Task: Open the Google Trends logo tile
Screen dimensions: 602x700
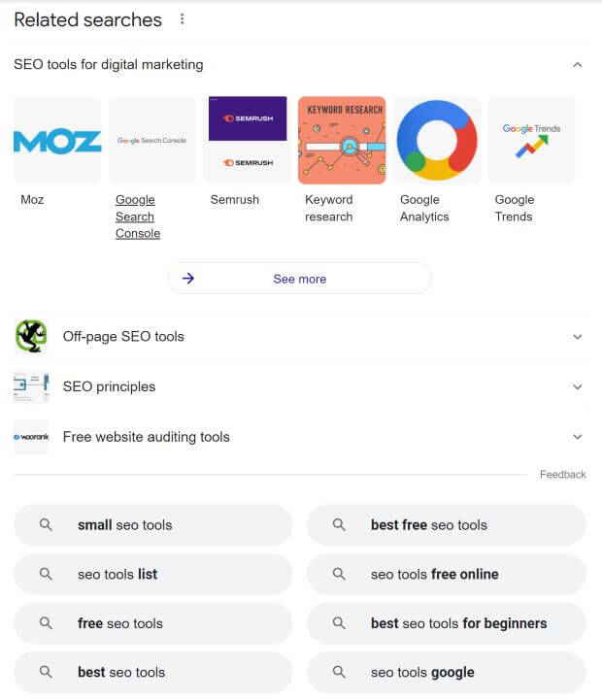Action: 531,140
